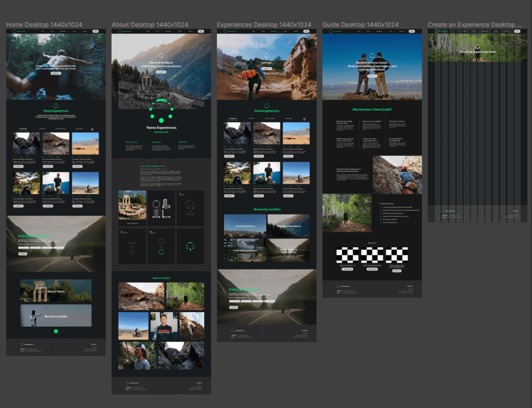Click the "Browse by Location" heading

point(267,209)
